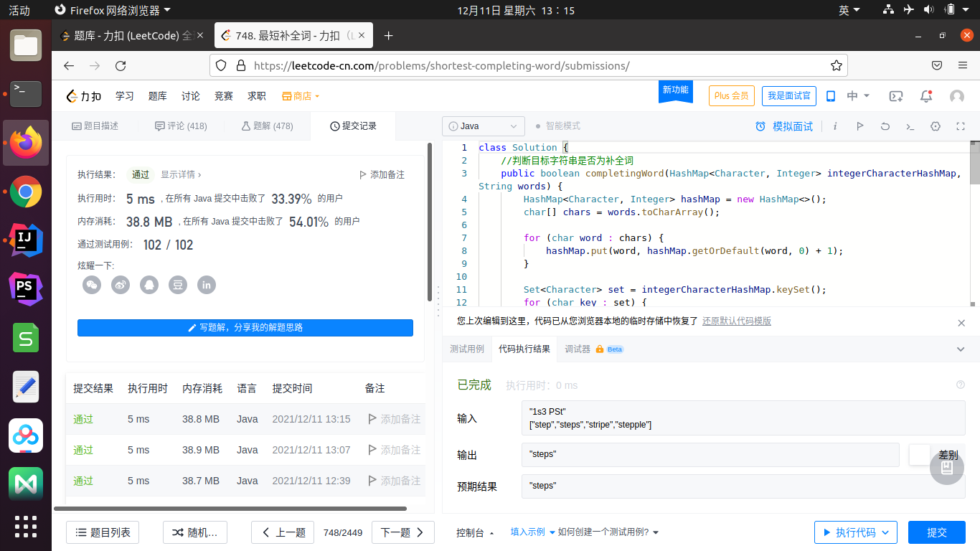Image resolution: width=980 pixels, height=551 pixels.
Task: Expand 显示详情 details link
Action: [181, 174]
